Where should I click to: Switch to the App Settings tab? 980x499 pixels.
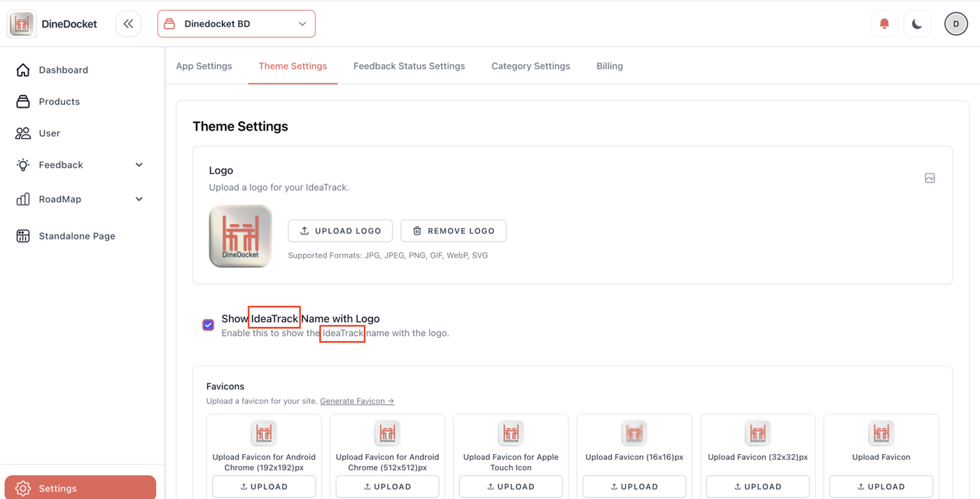[204, 66]
